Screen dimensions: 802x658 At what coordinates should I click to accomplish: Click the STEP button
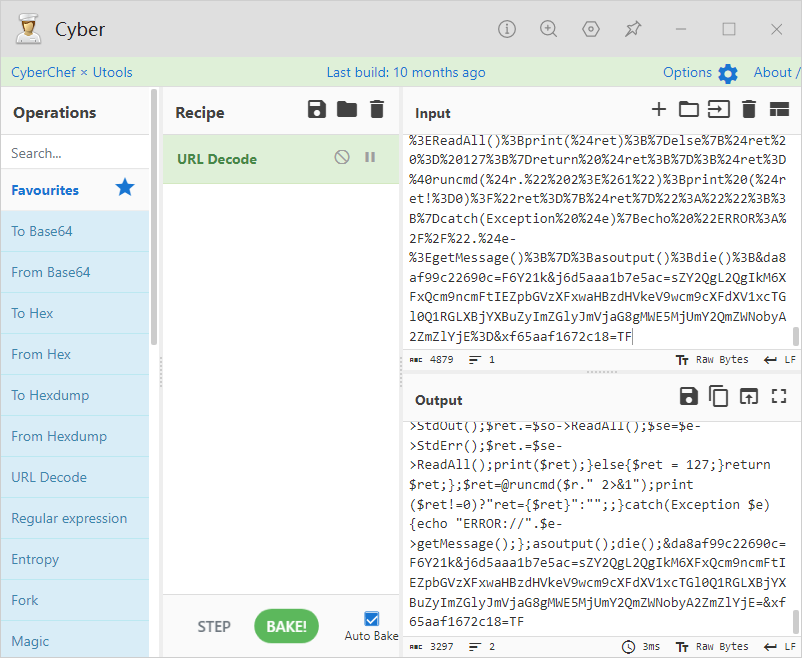(214, 626)
